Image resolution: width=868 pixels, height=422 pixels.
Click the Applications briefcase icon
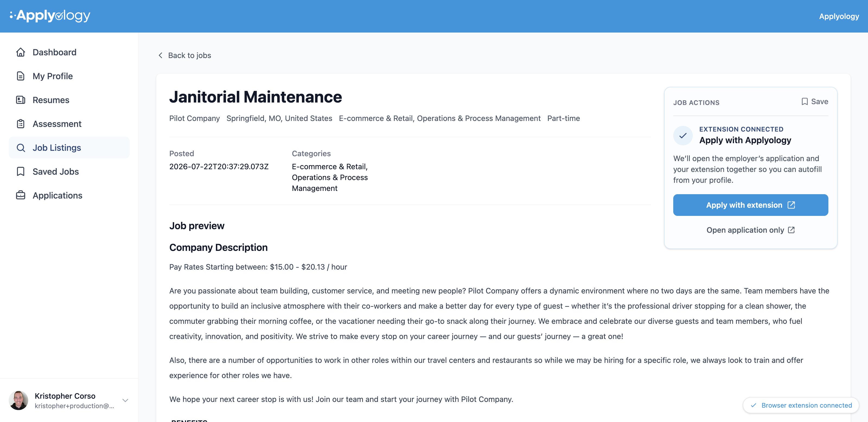coord(21,195)
